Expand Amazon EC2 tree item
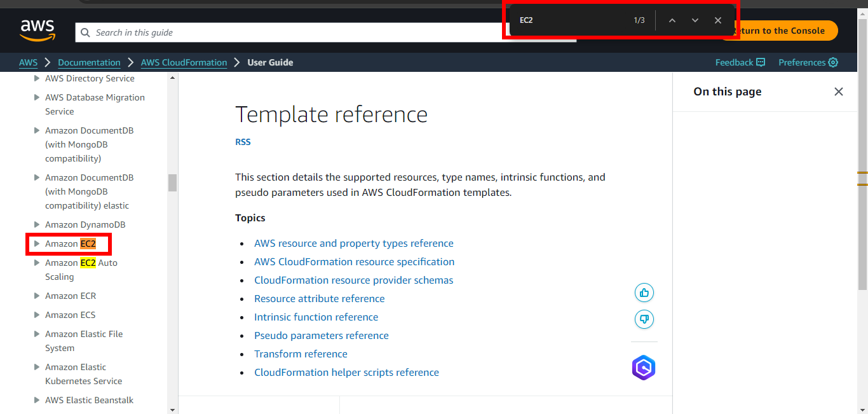 coord(37,244)
